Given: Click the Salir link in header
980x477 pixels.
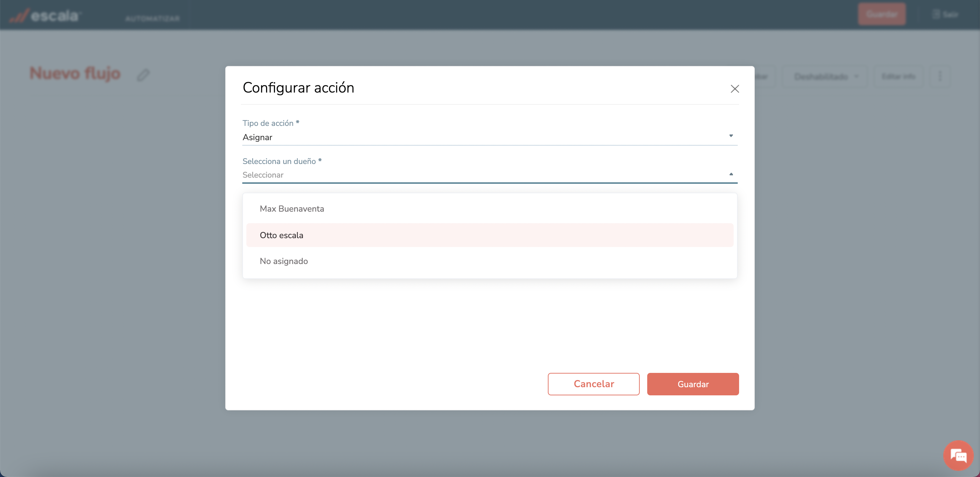Looking at the screenshot, I should [946, 14].
